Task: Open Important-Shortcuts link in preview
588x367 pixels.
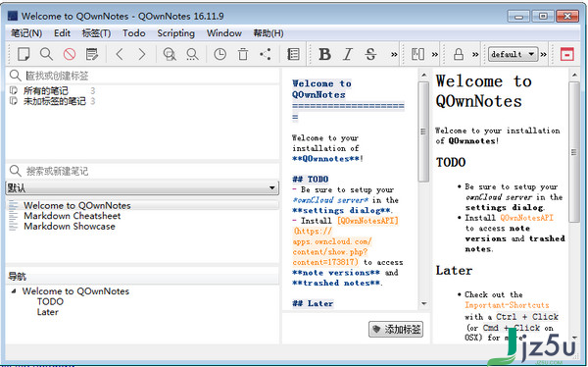Action: 507,305
